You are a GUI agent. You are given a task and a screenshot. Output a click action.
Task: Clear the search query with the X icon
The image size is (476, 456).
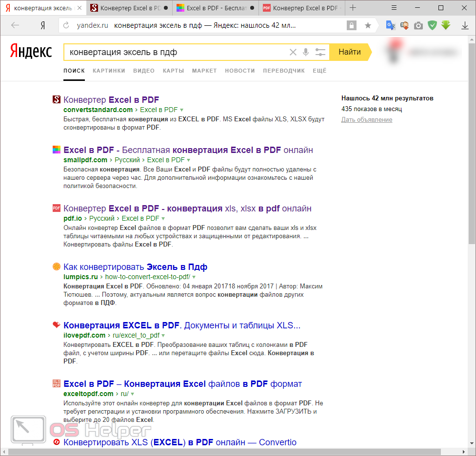point(293,52)
